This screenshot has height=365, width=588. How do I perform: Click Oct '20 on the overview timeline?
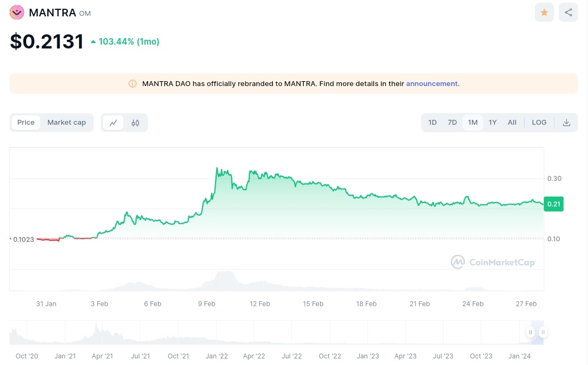[x=27, y=356]
